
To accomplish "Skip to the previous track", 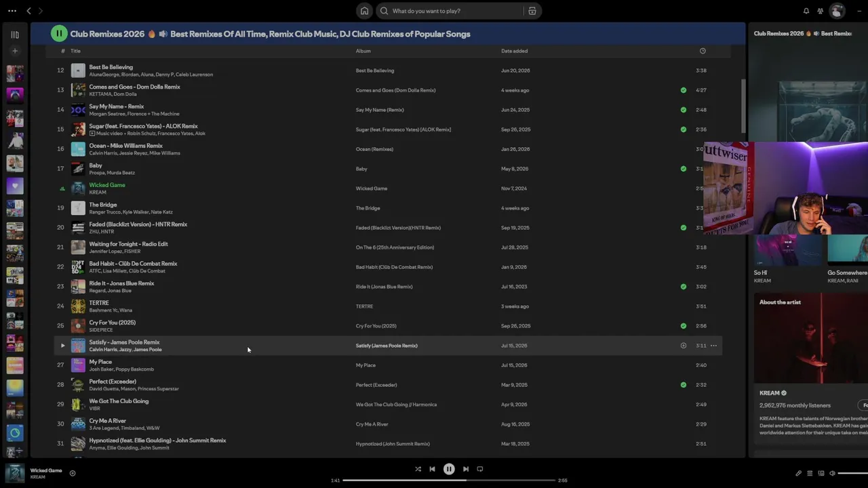I will click(x=432, y=469).
